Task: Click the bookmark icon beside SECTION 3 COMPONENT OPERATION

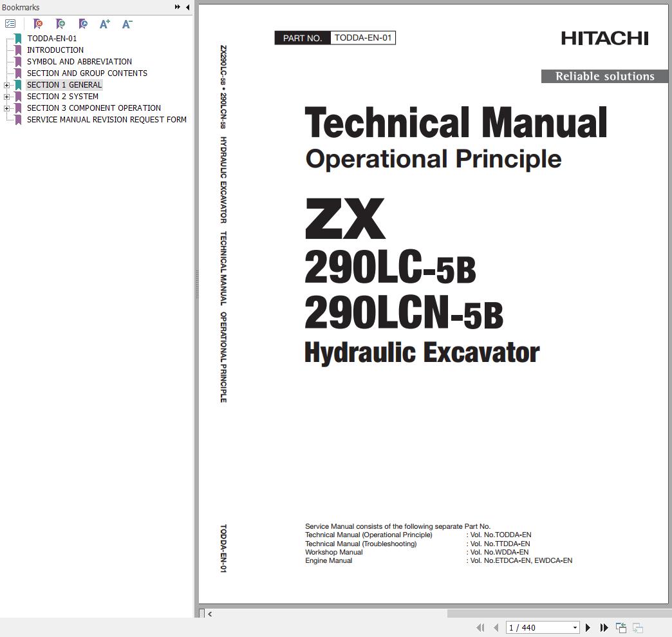Action: 18,108
